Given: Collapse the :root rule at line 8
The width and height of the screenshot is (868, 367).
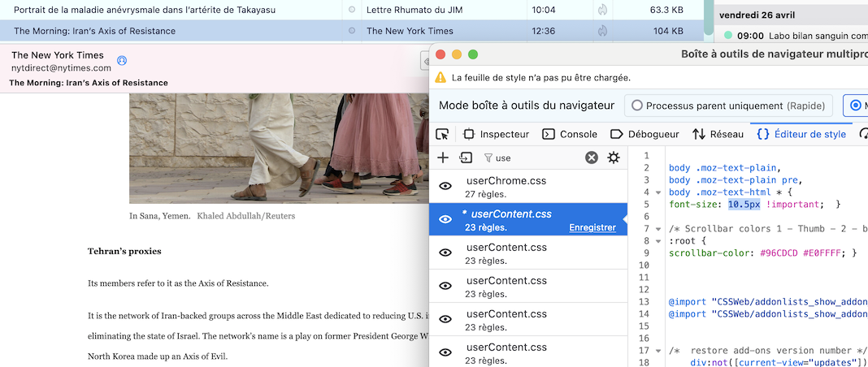Looking at the screenshot, I should point(658,241).
